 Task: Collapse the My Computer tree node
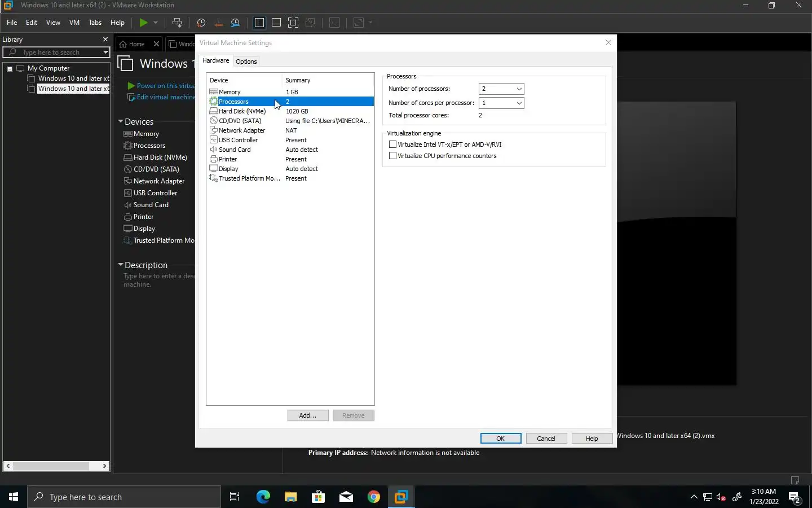point(10,69)
